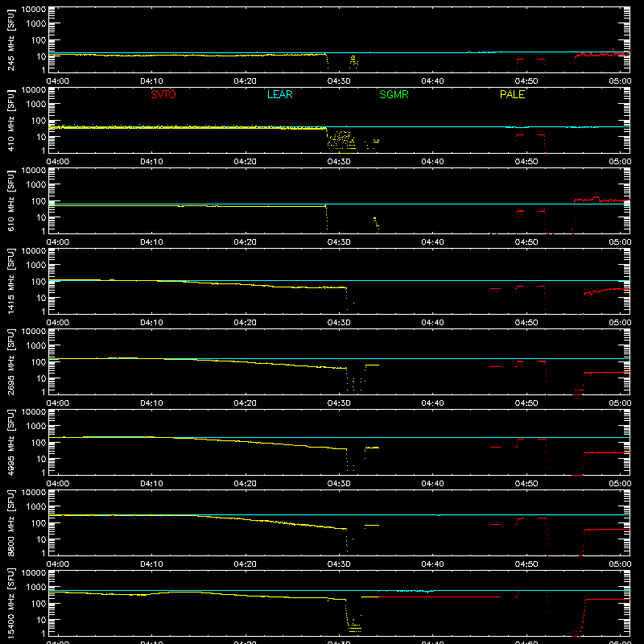Click 04:40 on the 610 MHz time axis
The image size is (644, 644).
(432, 242)
